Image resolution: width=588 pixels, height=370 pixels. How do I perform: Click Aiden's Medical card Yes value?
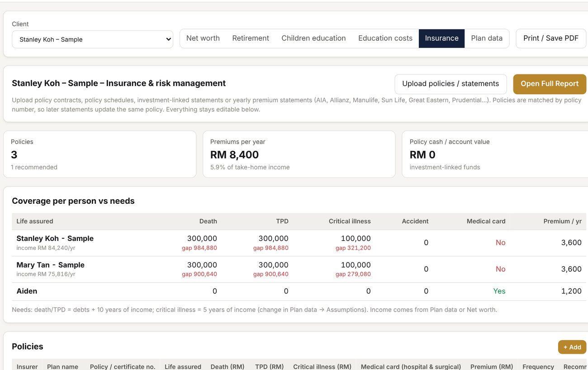pyautogui.click(x=499, y=291)
